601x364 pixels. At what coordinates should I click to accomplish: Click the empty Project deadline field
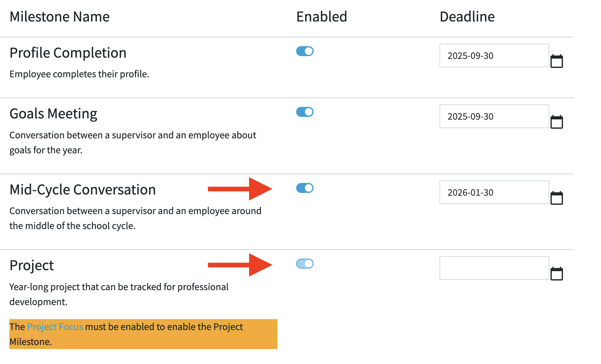point(494,268)
